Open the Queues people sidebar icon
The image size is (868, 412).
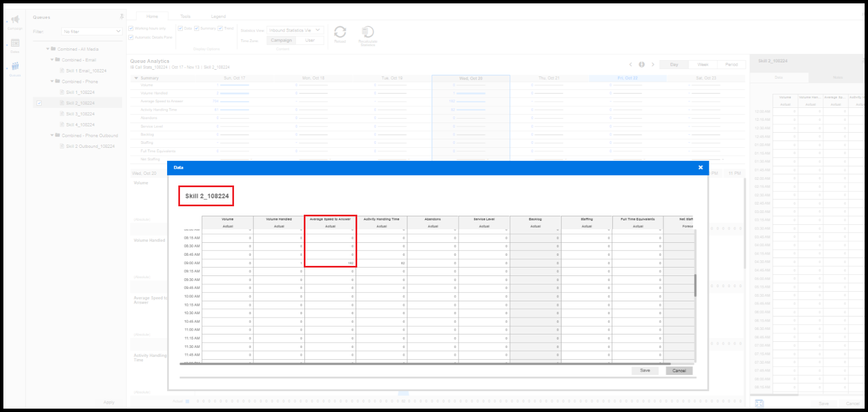(x=15, y=66)
